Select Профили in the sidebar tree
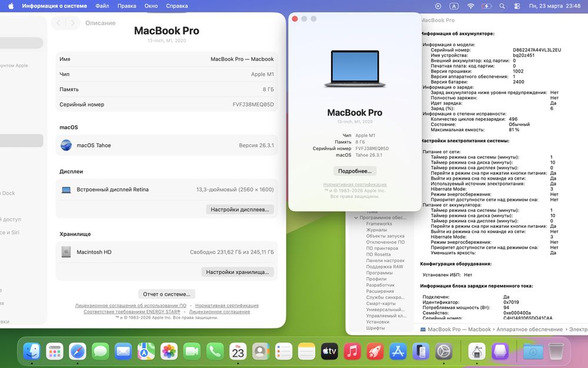Viewport: 588px width, 368px height. click(x=376, y=279)
